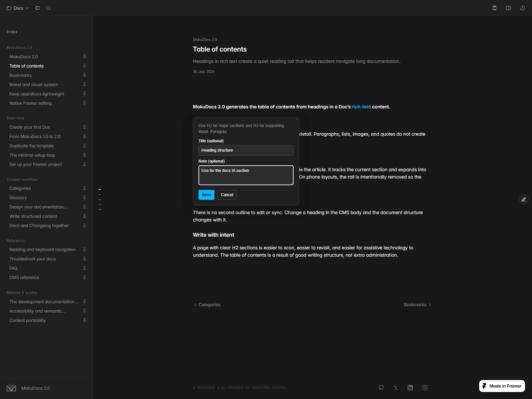Toggle the reading layout icon
The image size is (532, 399).
(x=508, y=8)
